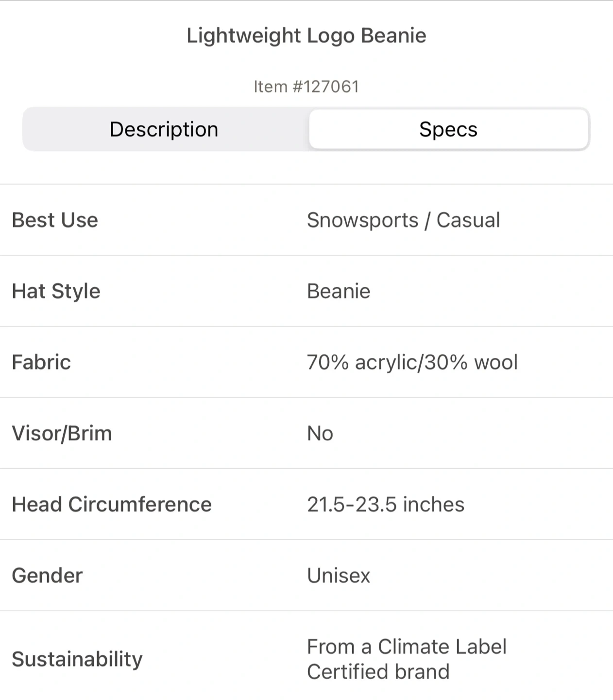The height and width of the screenshot is (700, 613).
Task: Select the Sustainability label
Action: coord(77,659)
